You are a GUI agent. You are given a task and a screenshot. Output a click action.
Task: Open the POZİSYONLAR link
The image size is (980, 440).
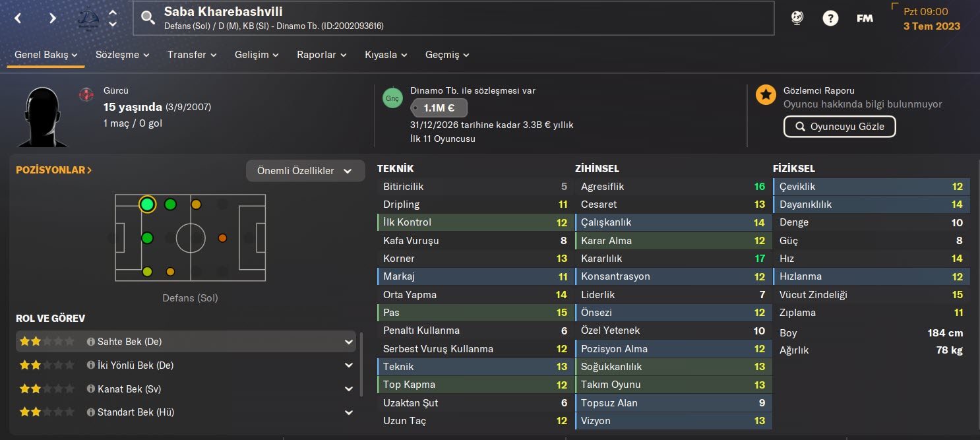click(54, 170)
